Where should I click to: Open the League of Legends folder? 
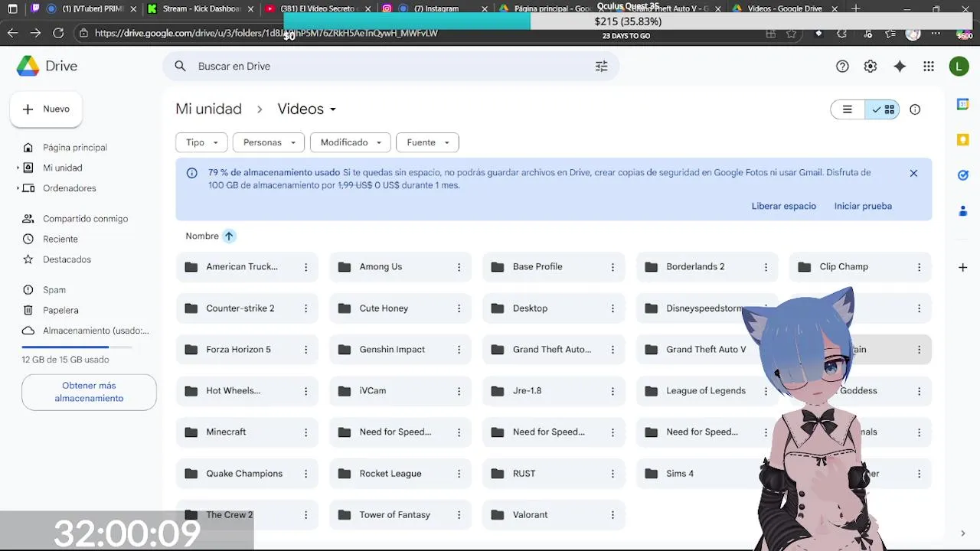click(x=707, y=391)
